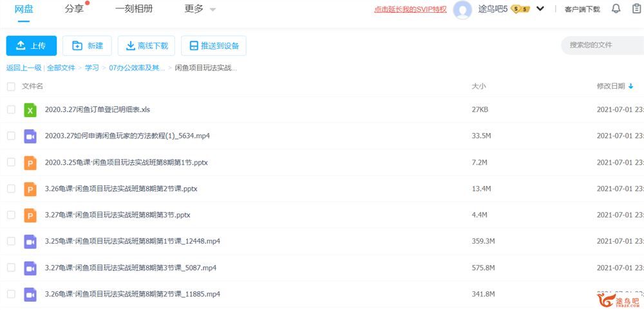Select all files checkbox in header

[x=11, y=86]
